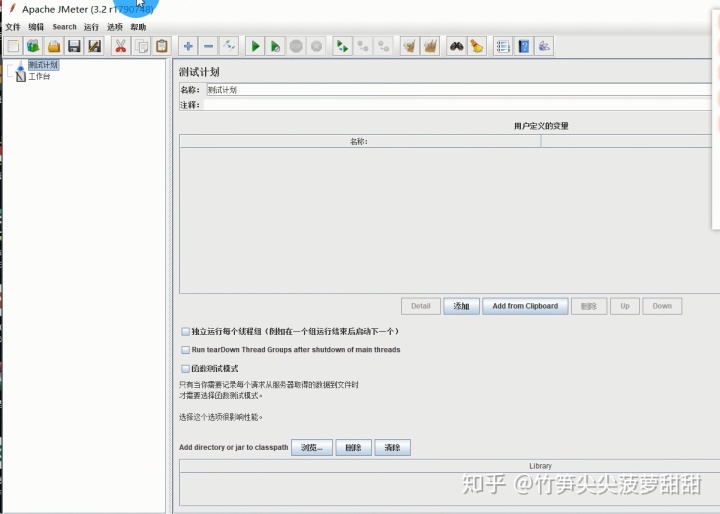720x514 pixels.
Task: Click the Toggle enable/disable toolbar icon
Action: coord(229,46)
